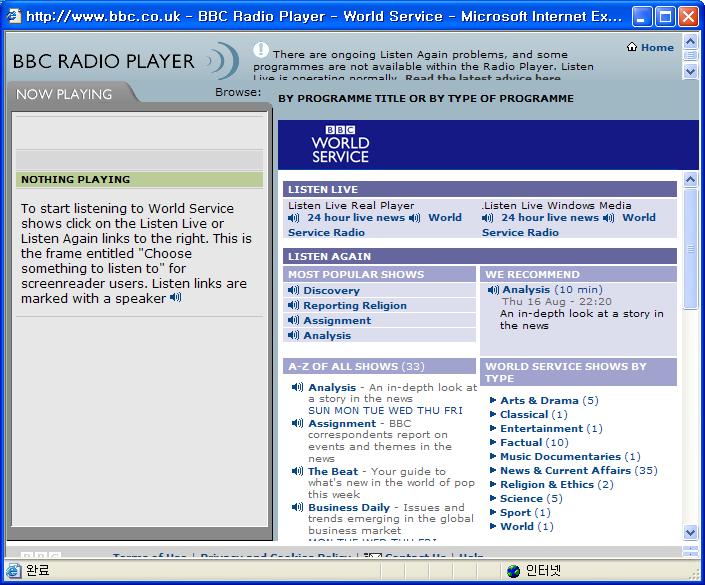Click the speaker icon beside Discovery

293,290
